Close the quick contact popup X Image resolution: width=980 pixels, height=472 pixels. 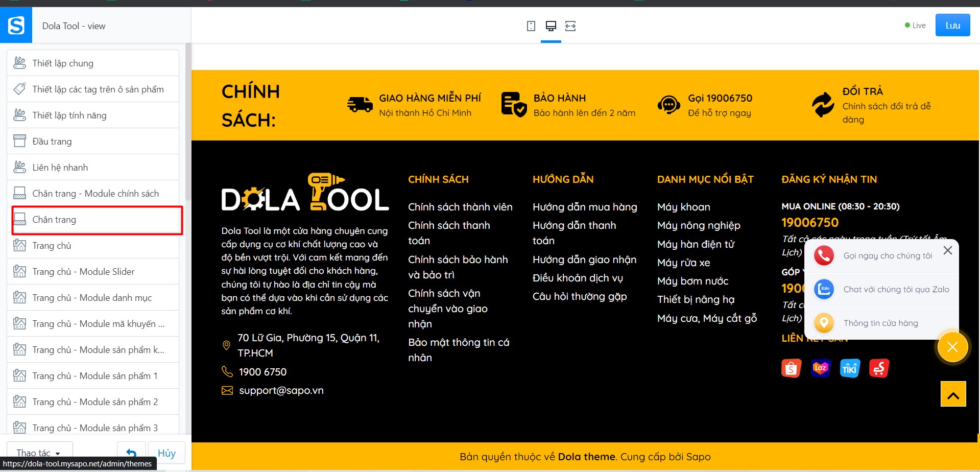tap(948, 250)
